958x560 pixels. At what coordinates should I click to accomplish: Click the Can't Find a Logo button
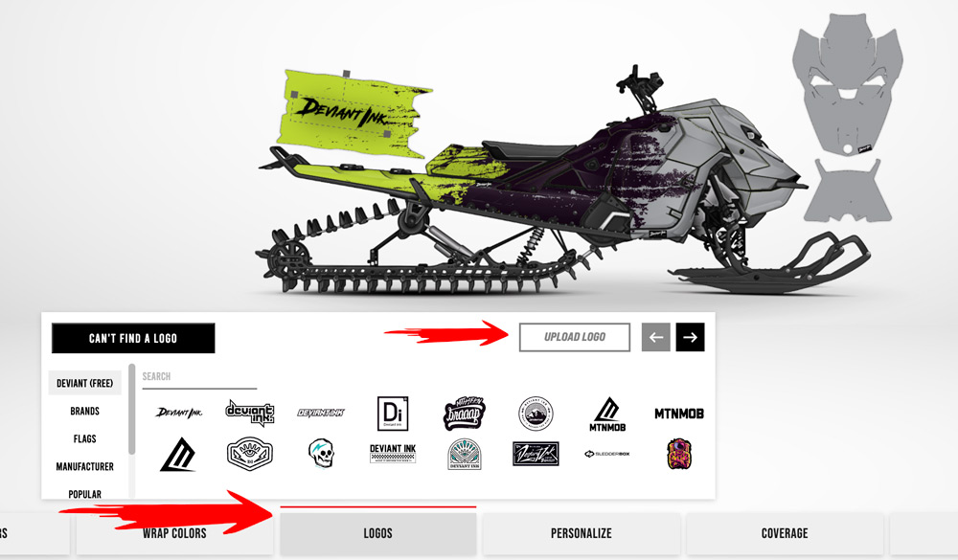point(133,338)
